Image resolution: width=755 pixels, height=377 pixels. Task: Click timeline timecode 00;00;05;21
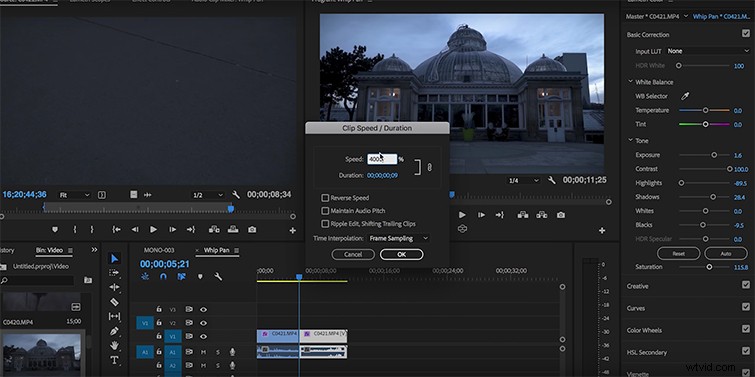pos(165,264)
